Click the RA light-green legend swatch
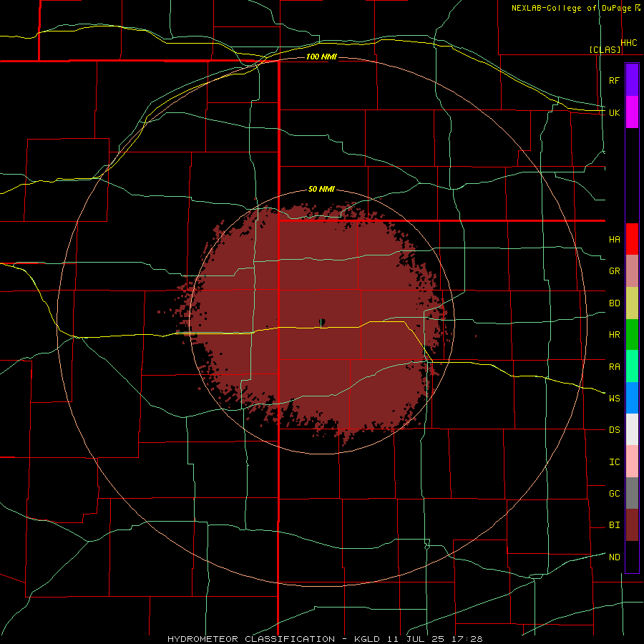 tap(632, 366)
